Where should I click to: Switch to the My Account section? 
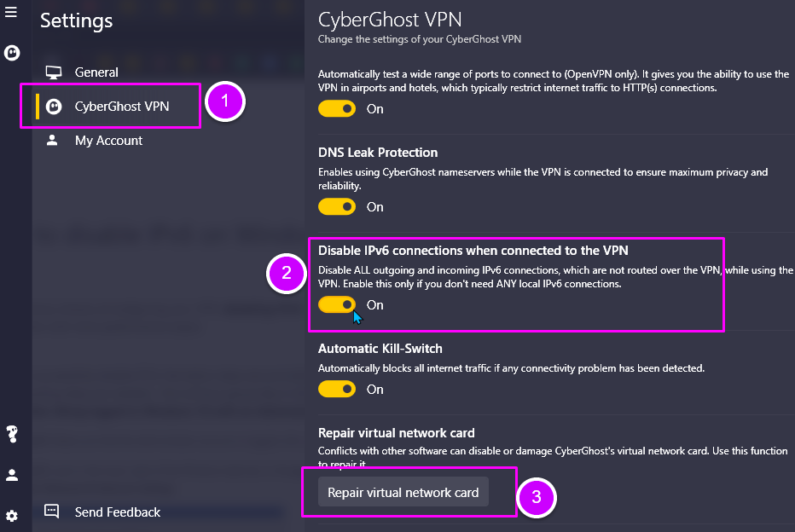(108, 140)
